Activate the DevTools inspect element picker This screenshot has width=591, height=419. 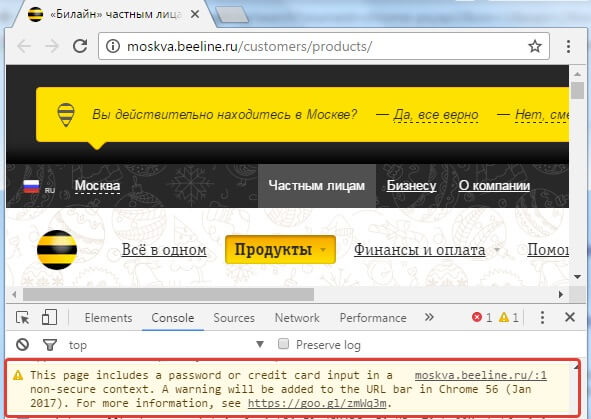coord(23,317)
